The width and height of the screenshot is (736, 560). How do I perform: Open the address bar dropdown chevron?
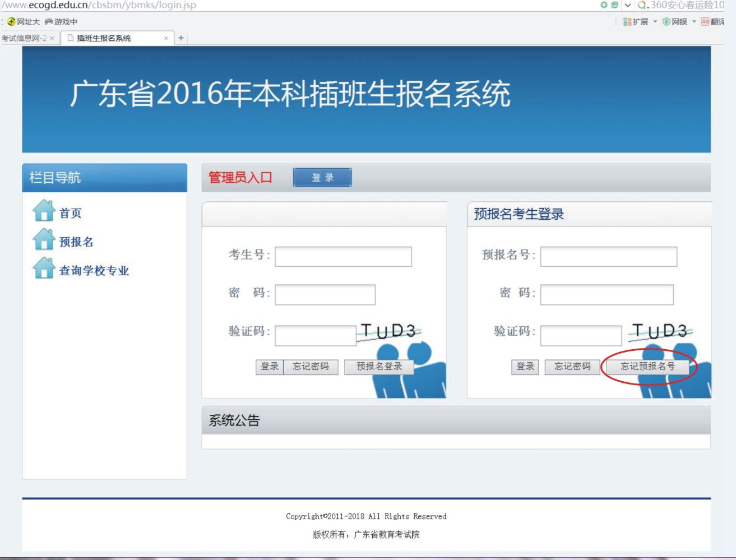pos(628,5)
